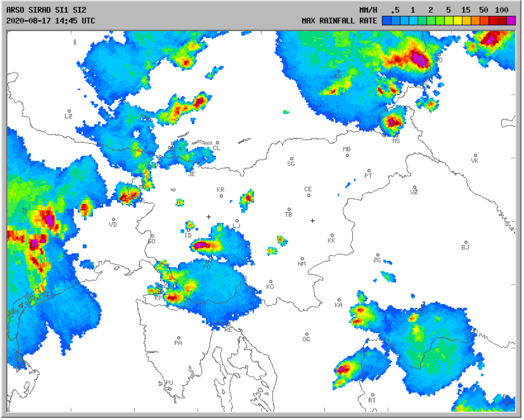Viewport: 524px width, 420px height.
Task: Click the KA city marker
Action: tap(339, 300)
